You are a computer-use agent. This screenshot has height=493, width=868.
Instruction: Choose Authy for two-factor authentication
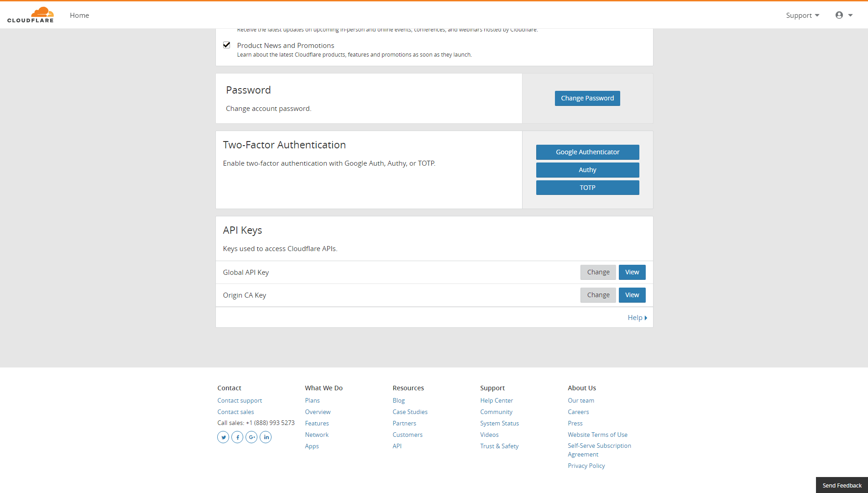click(x=587, y=170)
